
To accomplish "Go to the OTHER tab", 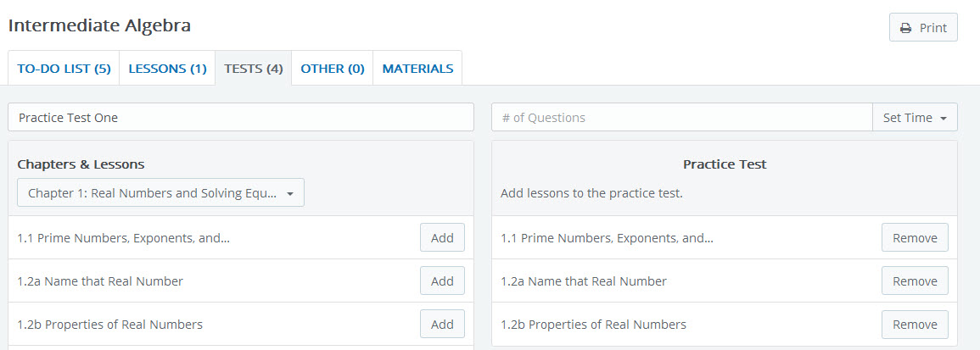I will (332, 69).
